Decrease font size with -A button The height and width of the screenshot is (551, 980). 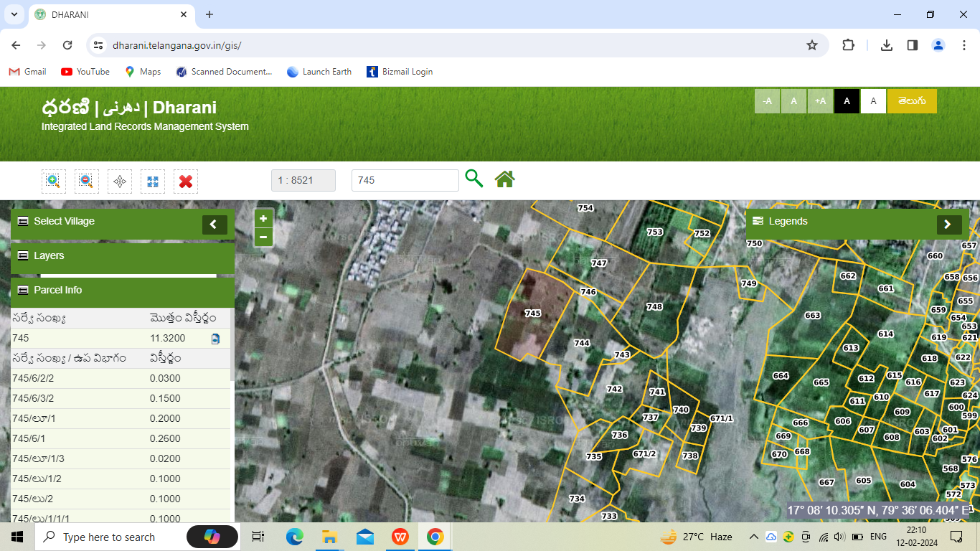[x=767, y=101]
